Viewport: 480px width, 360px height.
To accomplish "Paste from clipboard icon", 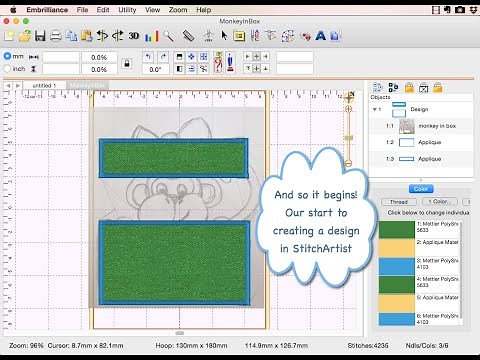I will click(x=87, y=36).
